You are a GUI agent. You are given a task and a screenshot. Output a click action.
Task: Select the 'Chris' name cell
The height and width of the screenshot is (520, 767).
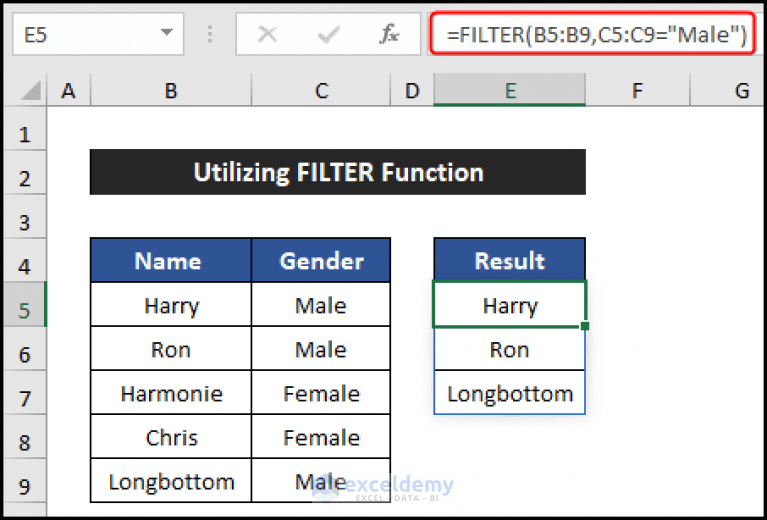[x=171, y=436]
